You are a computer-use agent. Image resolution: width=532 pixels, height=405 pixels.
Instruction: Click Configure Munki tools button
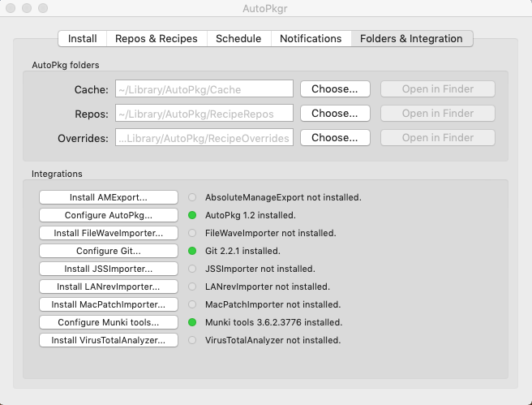[x=109, y=322]
